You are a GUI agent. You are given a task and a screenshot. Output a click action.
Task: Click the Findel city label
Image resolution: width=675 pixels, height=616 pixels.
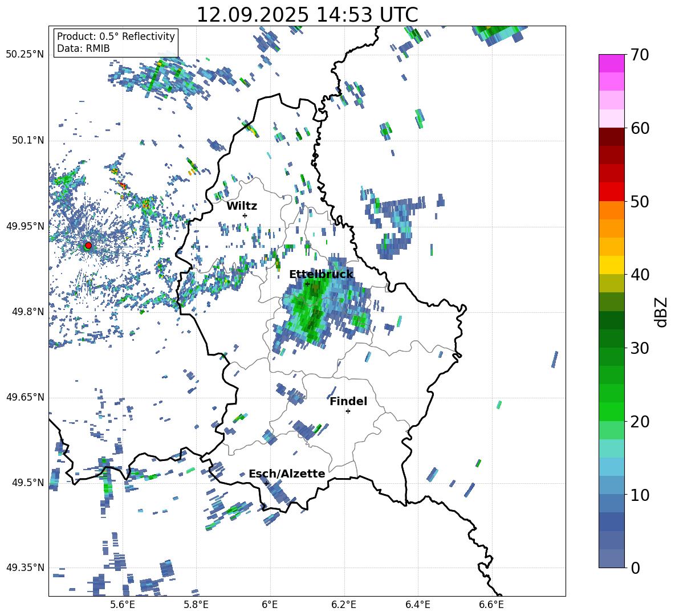348,401
